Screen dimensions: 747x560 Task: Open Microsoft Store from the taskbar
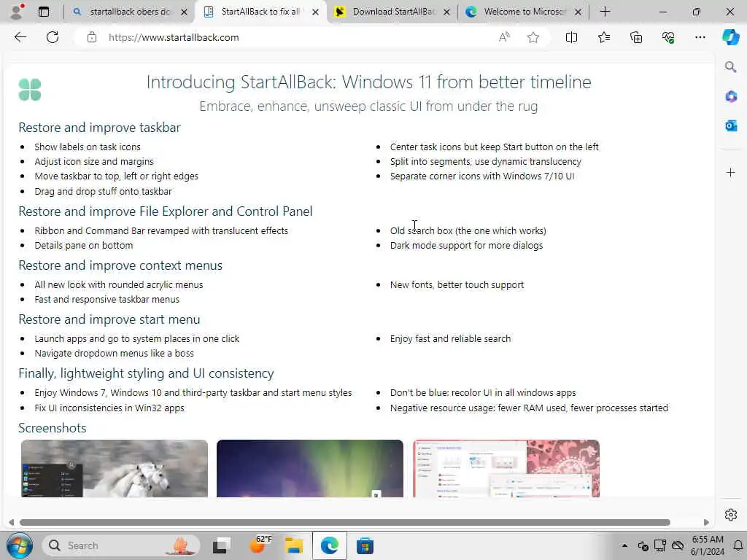point(365,545)
